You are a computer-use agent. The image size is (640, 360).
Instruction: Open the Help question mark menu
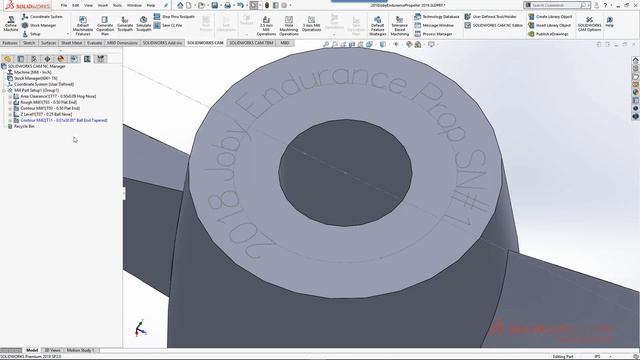(605, 5)
